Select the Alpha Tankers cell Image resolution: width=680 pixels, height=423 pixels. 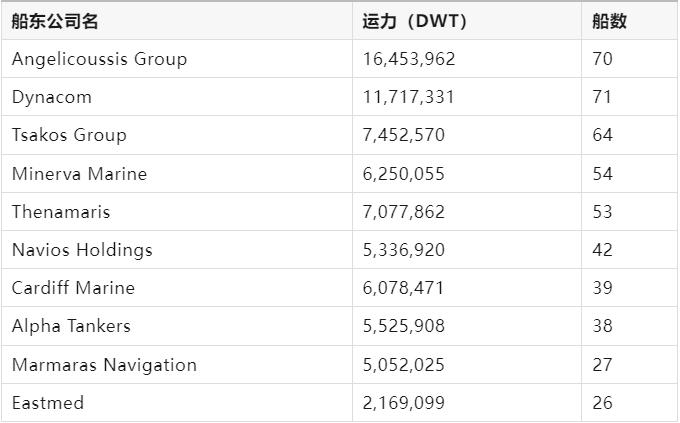(x=177, y=326)
